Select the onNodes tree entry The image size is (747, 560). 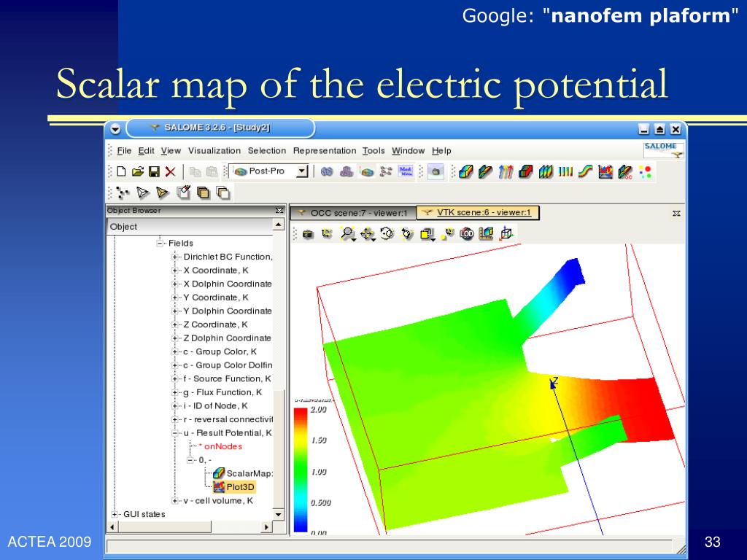click(x=220, y=447)
